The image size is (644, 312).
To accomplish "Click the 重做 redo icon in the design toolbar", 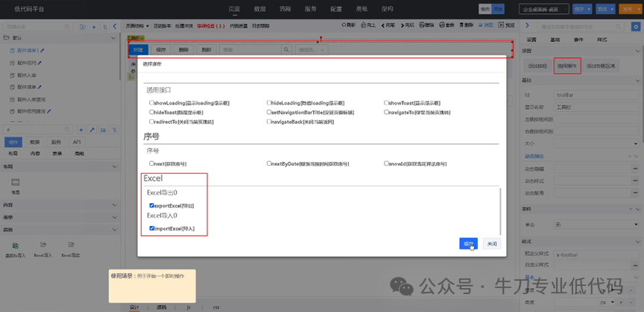I will 441,25.
